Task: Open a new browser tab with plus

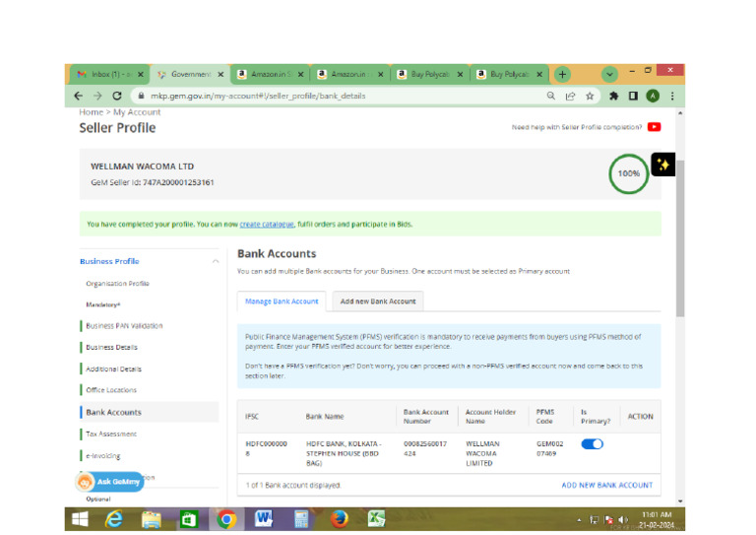Action: [x=562, y=74]
